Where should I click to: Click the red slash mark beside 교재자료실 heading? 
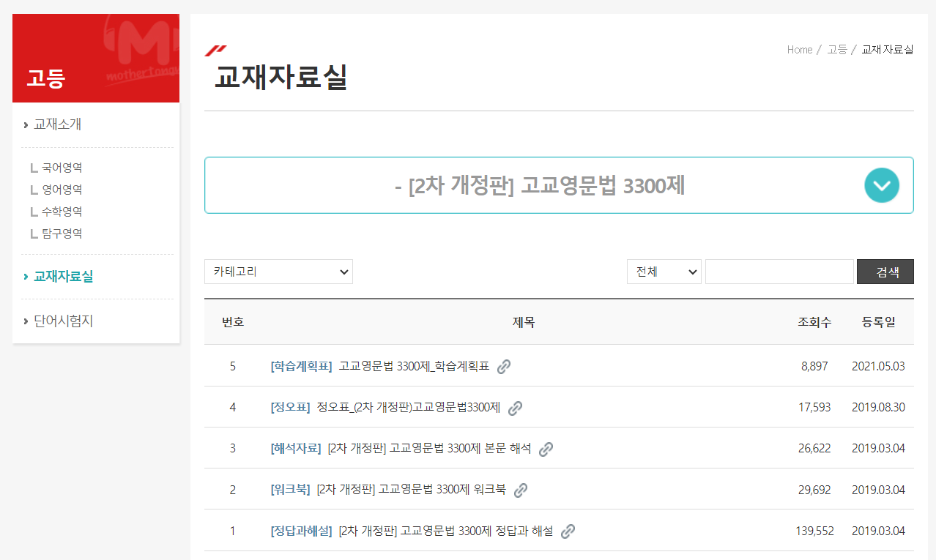coord(214,51)
